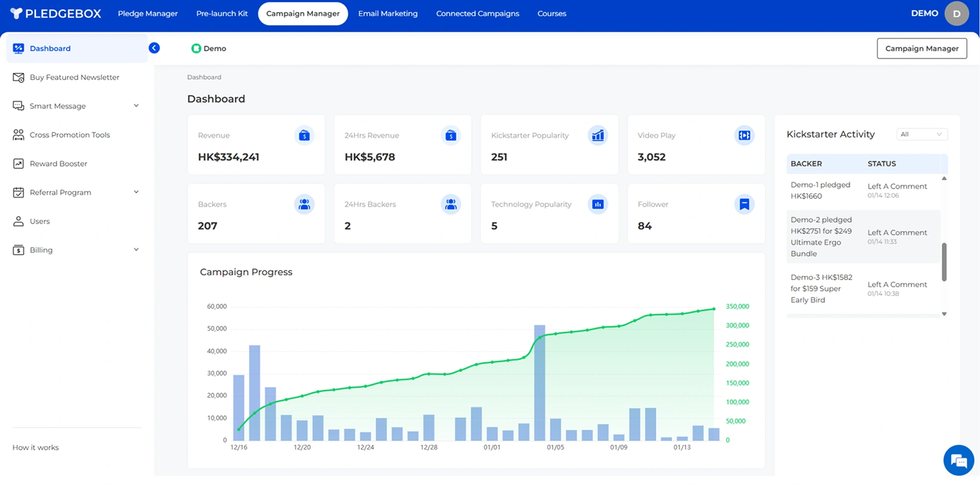Collapse the sidebar with the arrow button
This screenshot has height=486, width=980.
[x=154, y=48]
